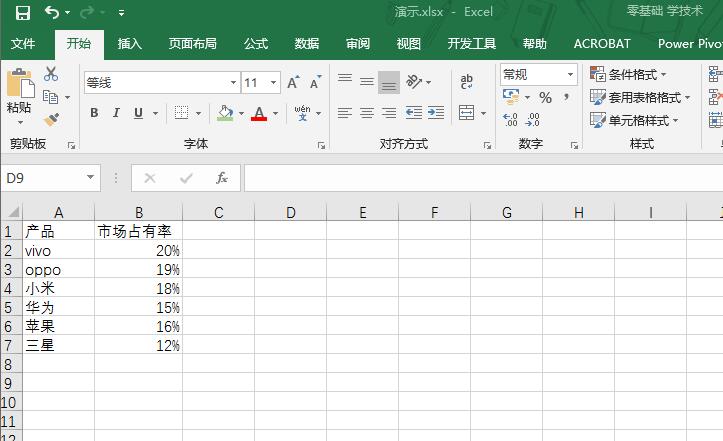
Task: Toggle the Bottom Align icon
Action: 389,83
